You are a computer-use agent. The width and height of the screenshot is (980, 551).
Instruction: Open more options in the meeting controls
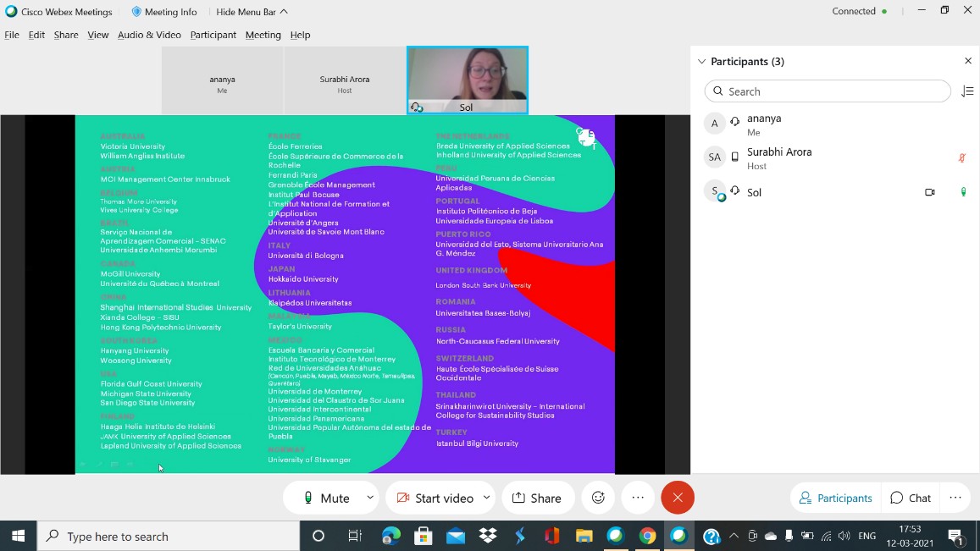[638, 498]
